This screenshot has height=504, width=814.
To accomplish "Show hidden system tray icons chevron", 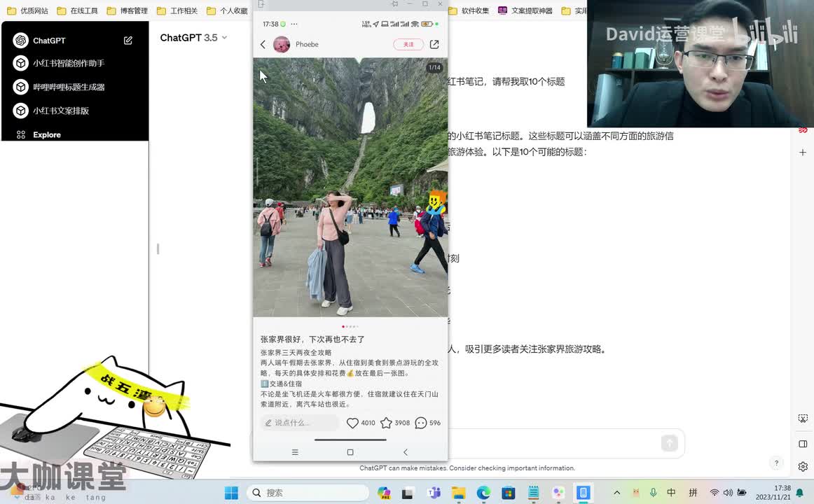I will pyautogui.click(x=616, y=493).
